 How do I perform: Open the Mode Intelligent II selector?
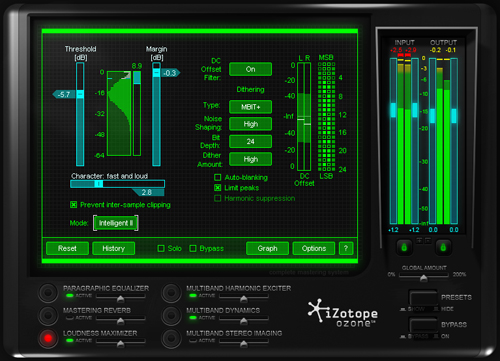pos(116,223)
